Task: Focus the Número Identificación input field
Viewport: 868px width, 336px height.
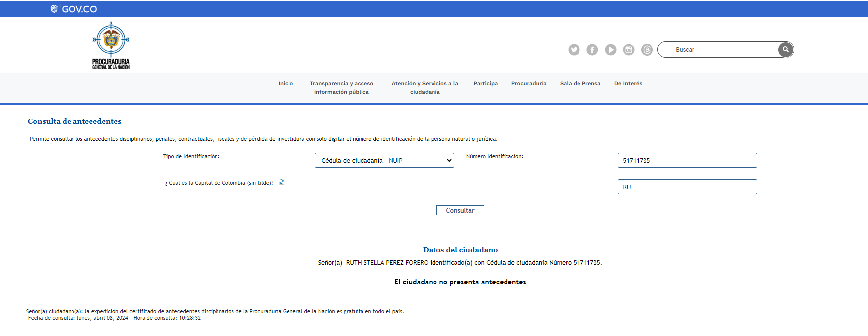Action: 687,160
